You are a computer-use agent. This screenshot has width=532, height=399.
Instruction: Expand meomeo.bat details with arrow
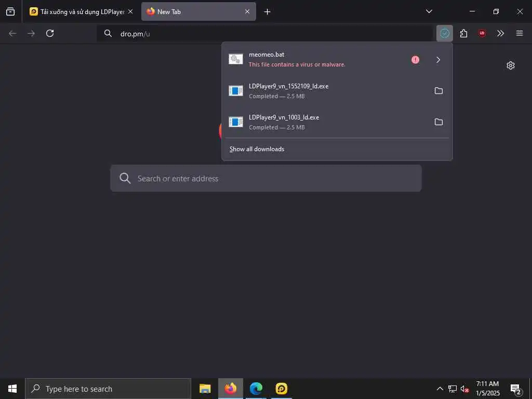(x=438, y=60)
